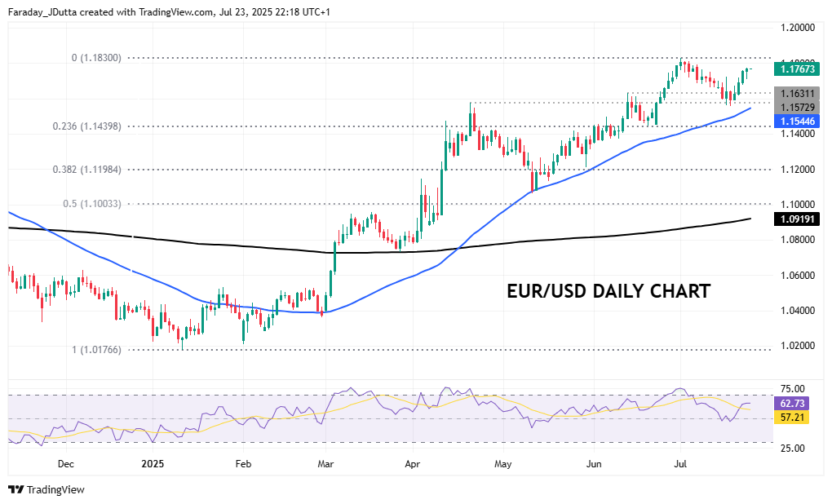This screenshot has height=504, width=832.
Task: Click the TradingView logo icon
Action: coord(15,489)
